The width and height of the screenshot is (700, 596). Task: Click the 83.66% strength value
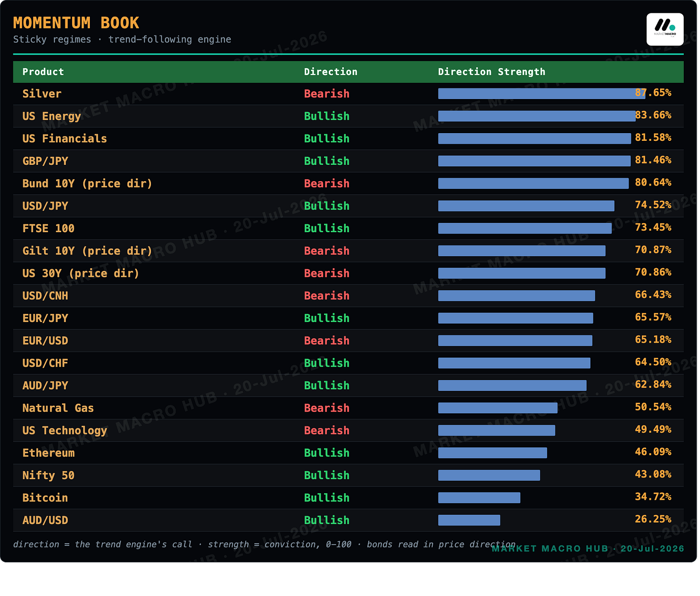[653, 115]
